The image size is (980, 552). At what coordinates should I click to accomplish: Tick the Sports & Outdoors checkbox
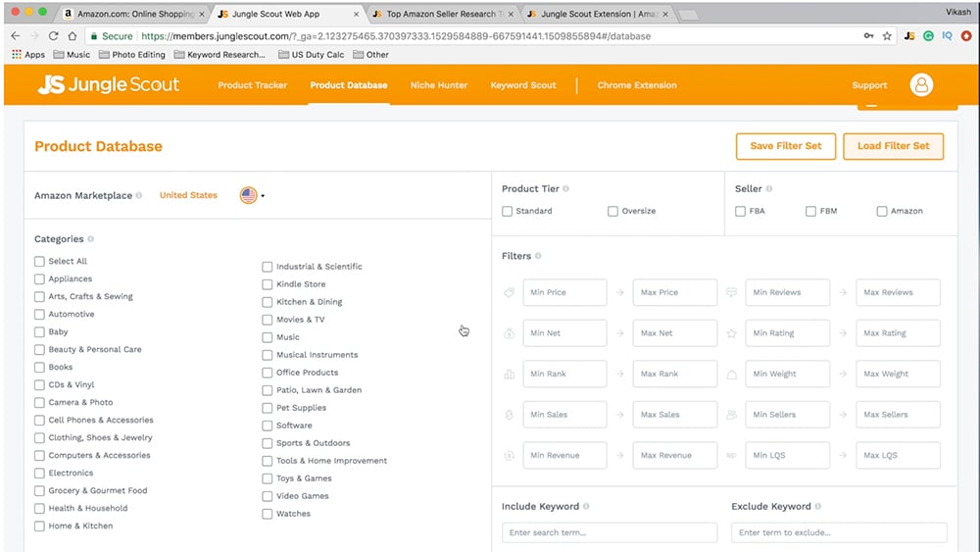click(x=267, y=443)
